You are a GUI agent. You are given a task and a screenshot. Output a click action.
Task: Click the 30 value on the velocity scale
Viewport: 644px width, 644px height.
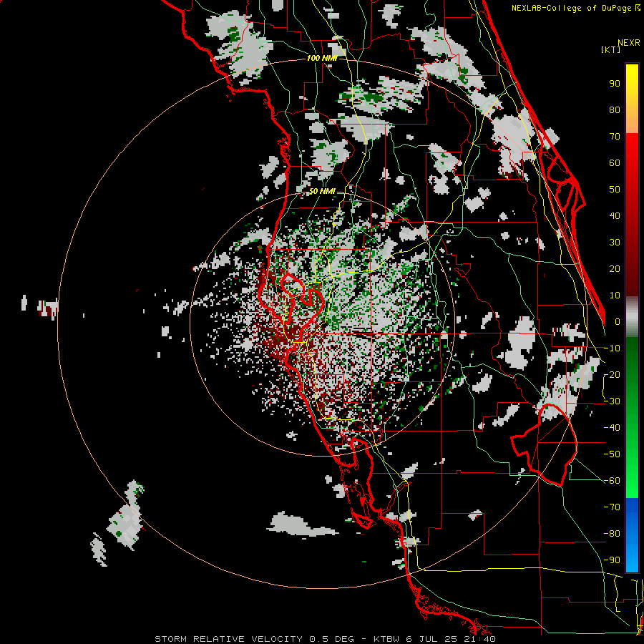(615, 243)
